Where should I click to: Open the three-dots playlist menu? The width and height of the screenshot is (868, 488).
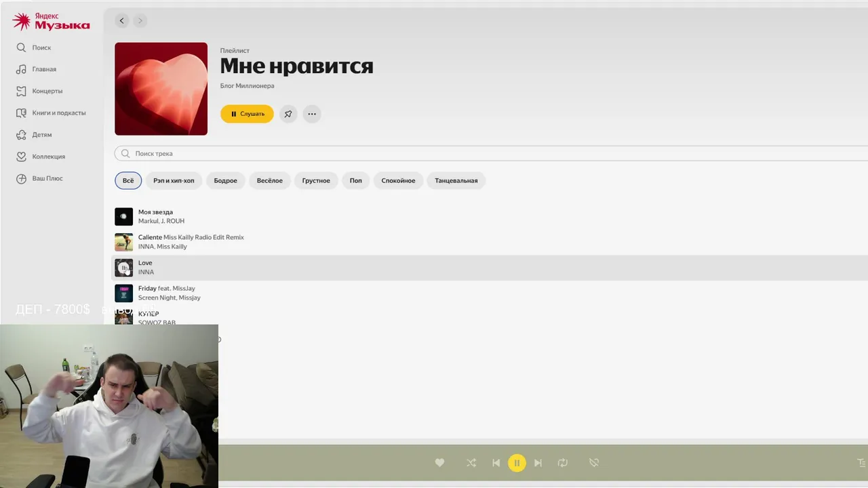(x=312, y=114)
